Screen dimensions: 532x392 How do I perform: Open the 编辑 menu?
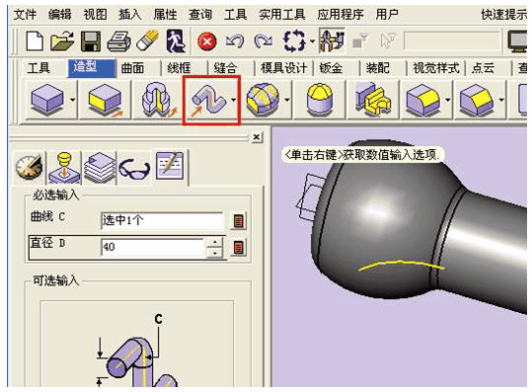59,15
